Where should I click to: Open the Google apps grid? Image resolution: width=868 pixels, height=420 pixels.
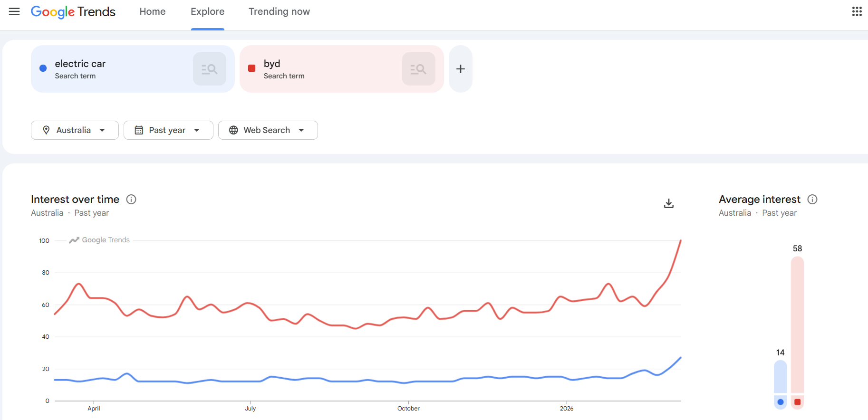click(x=857, y=11)
